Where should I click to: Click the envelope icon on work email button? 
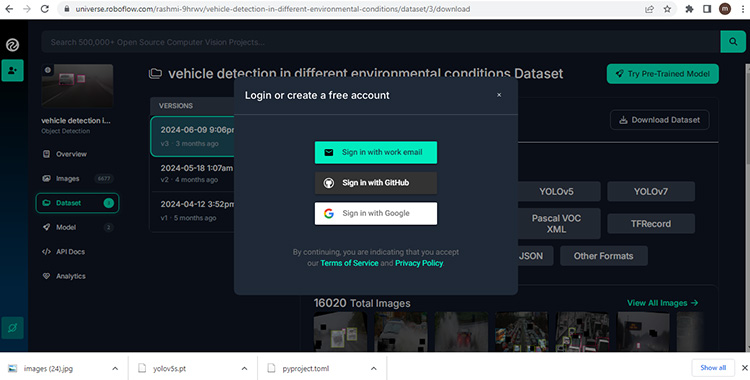click(x=329, y=152)
